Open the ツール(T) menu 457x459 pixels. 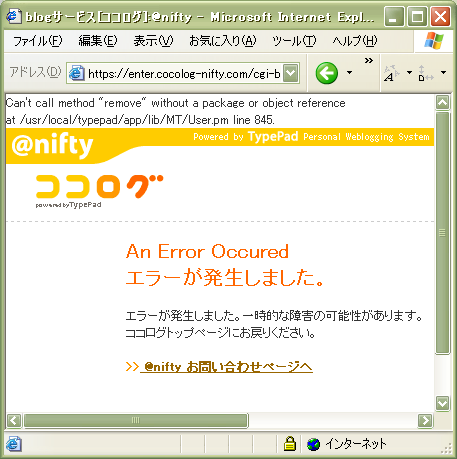[x=294, y=41]
